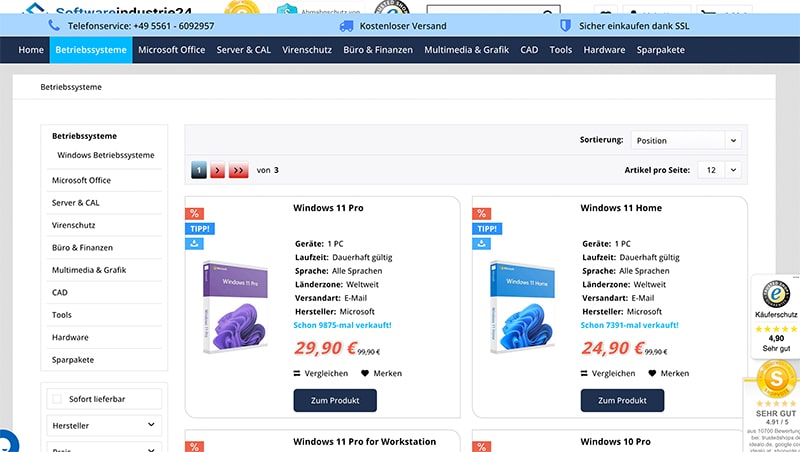Click the percent badge on Windows 11 Pro
800x452 pixels.
point(194,213)
